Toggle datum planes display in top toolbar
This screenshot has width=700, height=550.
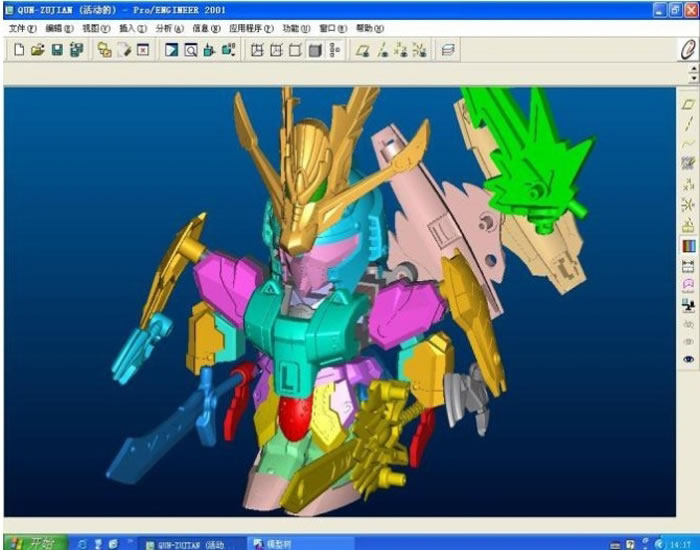(x=363, y=50)
